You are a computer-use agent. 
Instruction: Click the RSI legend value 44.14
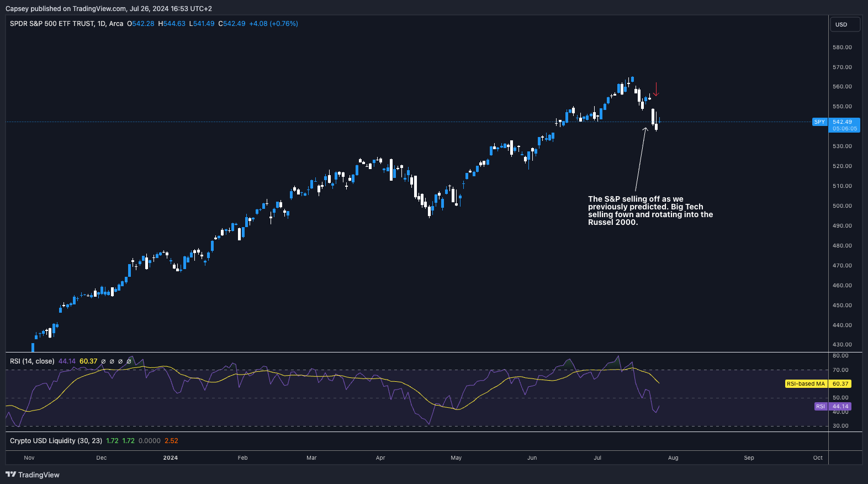[x=67, y=361]
